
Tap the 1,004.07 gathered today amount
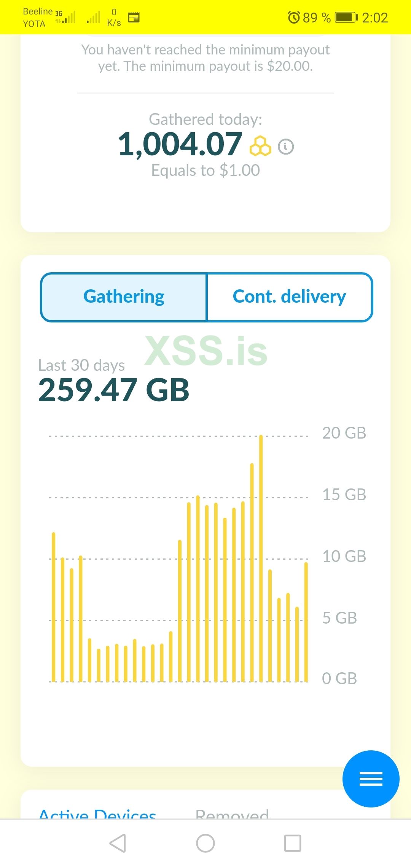click(180, 144)
